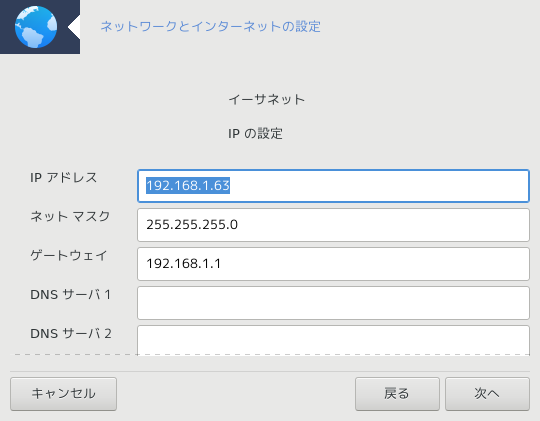540x421 pixels.
Task: Click inside the ネット マスク field
Action: point(333,225)
